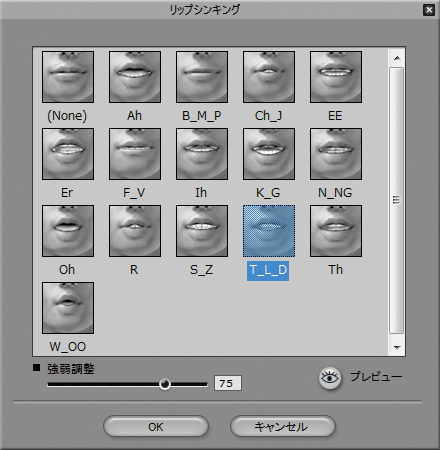
Task: Select the (None) lip shape
Action: (x=68, y=77)
